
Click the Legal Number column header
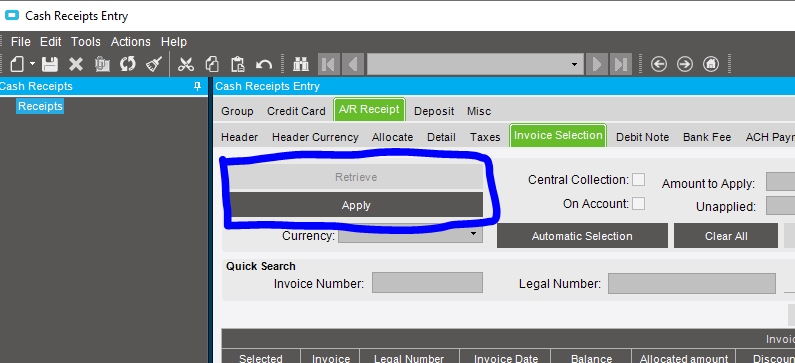pyautogui.click(x=410, y=356)
